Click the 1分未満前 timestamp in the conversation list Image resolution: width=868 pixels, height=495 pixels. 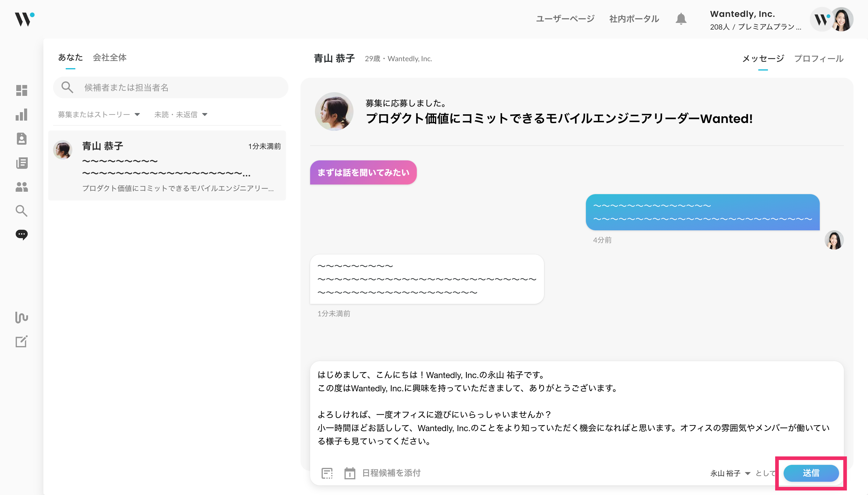[x=264, y=146]
